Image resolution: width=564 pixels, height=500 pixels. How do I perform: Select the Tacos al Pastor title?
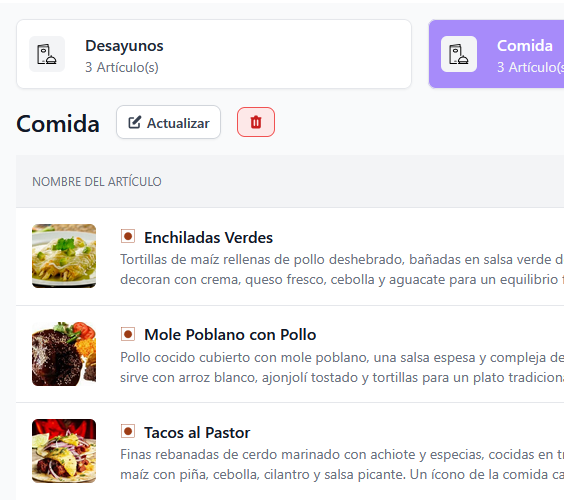point(197,432)
